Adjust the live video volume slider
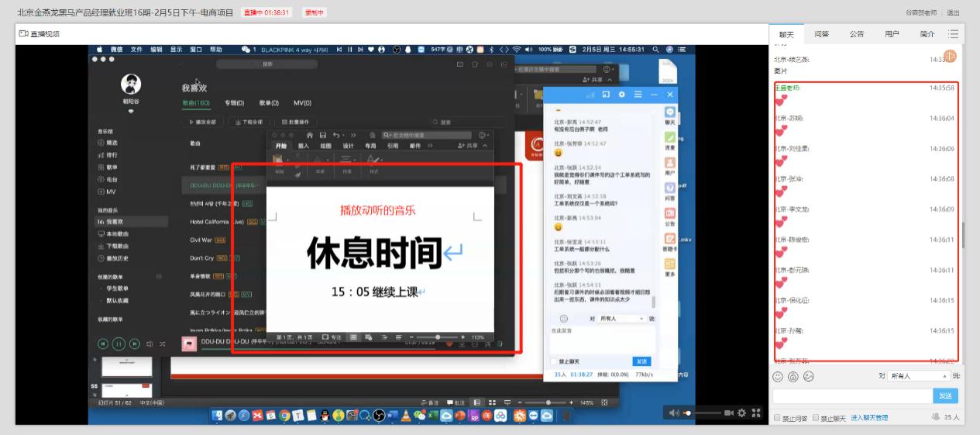980x435 pixels. pos(701,413)
